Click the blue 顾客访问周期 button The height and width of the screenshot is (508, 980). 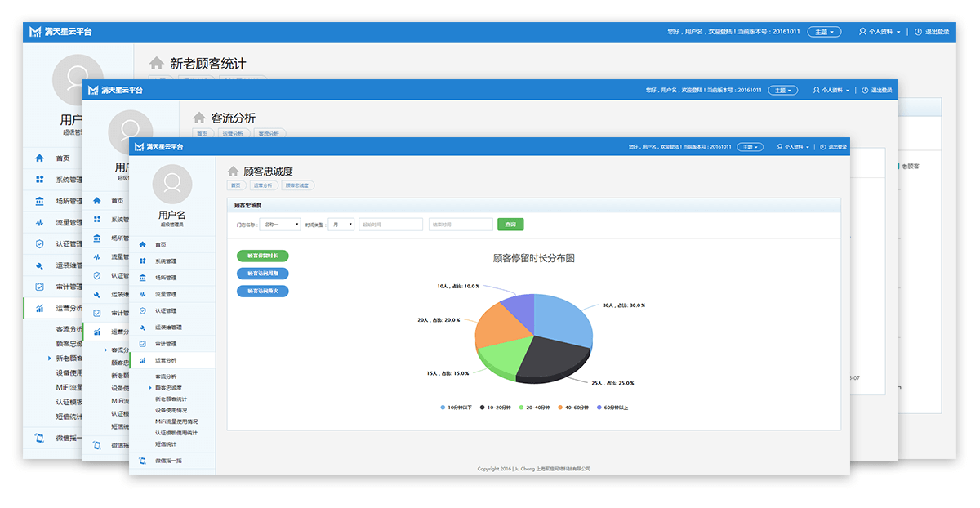(262, 274)
